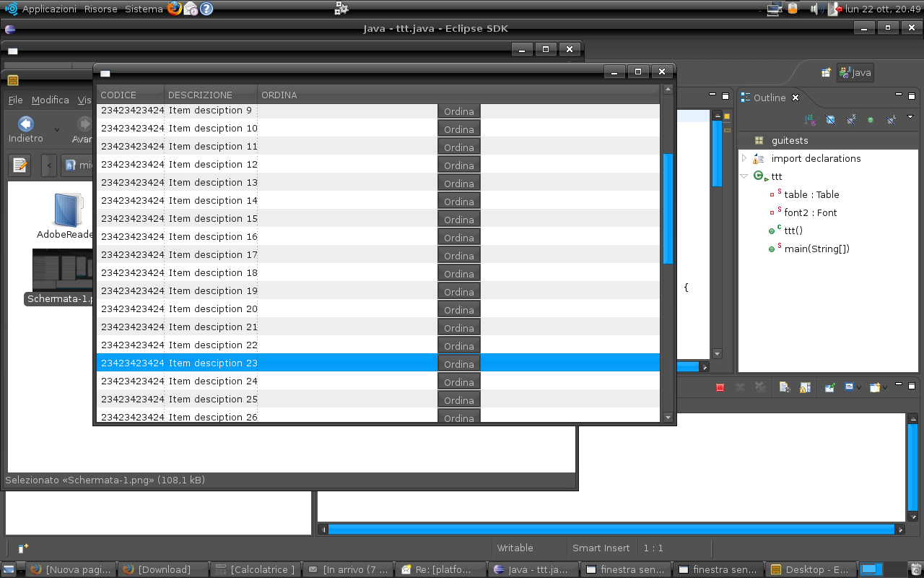Viewport: 924px width, 578px height.
Task: Click the red Terminate button in console
Action: [720, 388]
